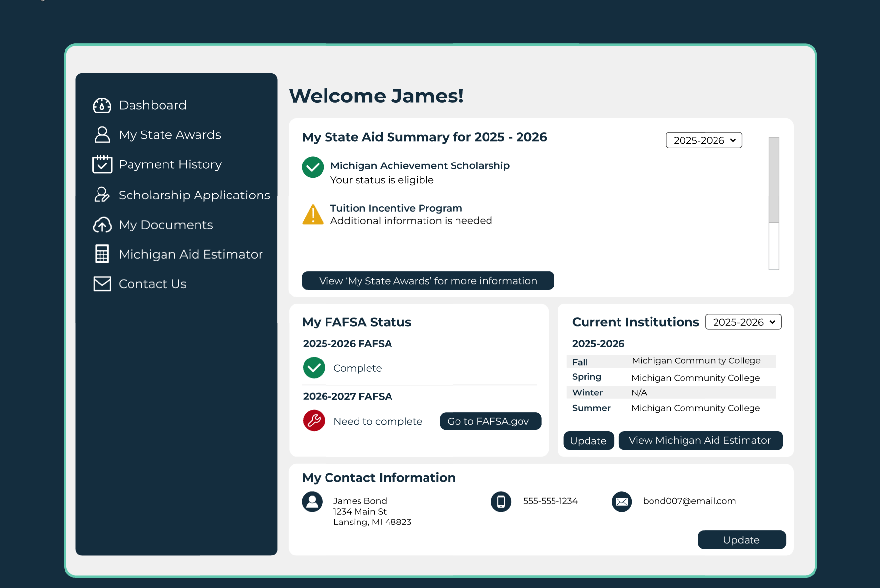The height and width of the screenshot is (588, 880).
Task: Click the Payment History calendar icon
Action: 102,164
